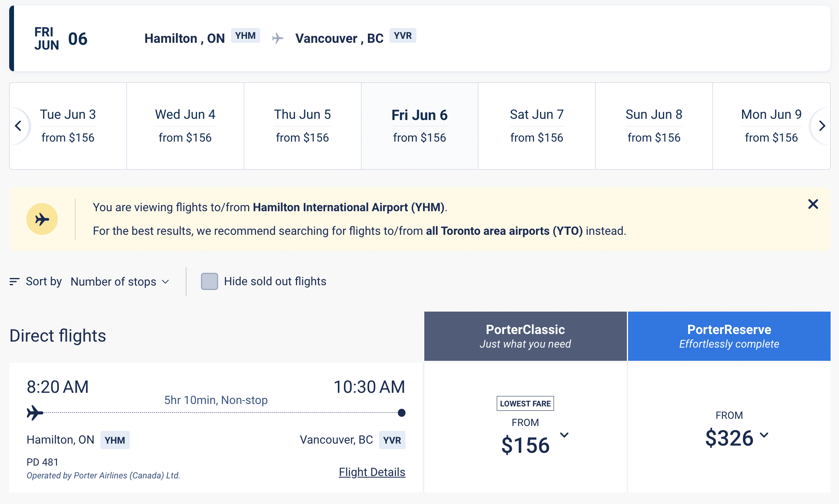The height and width of the screenshot is (504, 839).
Task: Show later dates with right arrow
Action: (822, 126)
